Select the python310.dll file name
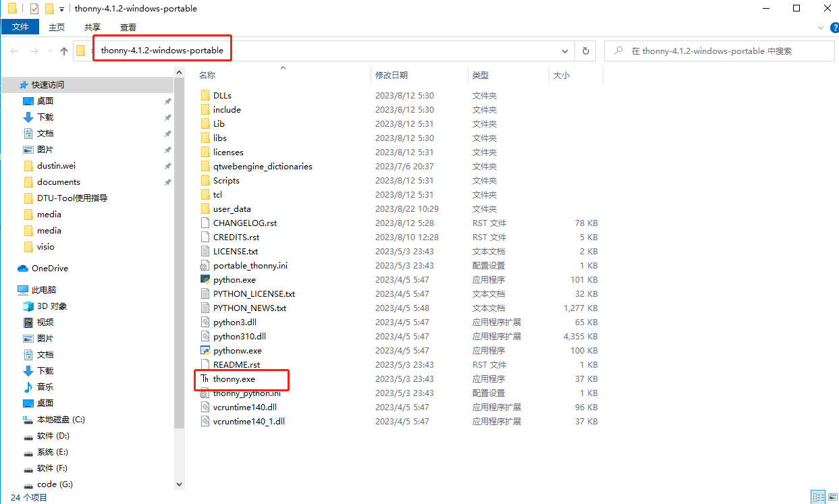 pos(240,336)
